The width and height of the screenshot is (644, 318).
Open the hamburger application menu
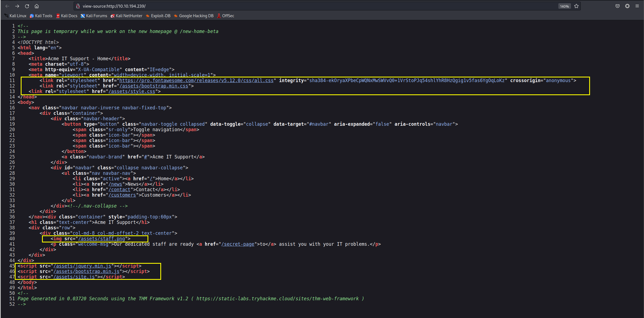(637, 6)
